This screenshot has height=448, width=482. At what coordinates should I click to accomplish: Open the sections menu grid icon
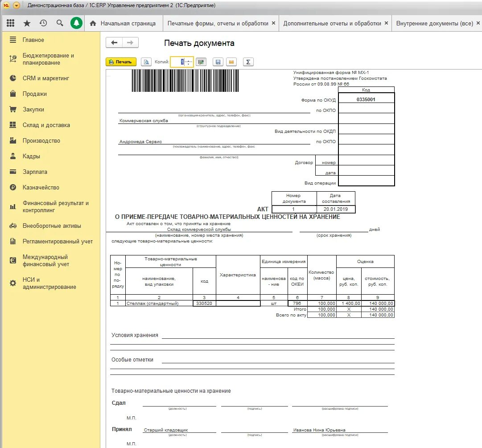10,23
